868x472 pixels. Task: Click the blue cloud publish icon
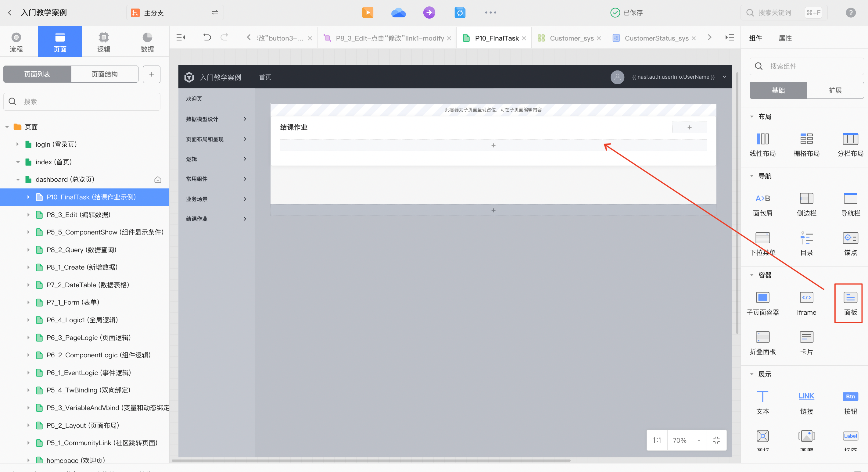(x=398, y=13)
